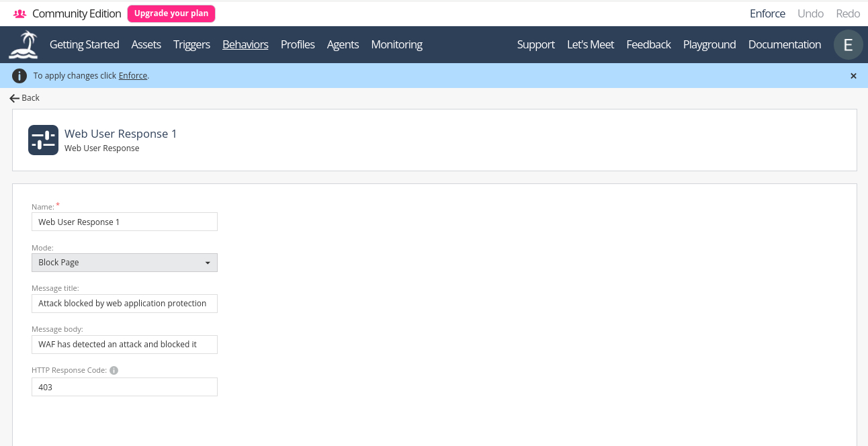
Task: Click the Enforce link in banner
Action: click(x=133, y=76)
